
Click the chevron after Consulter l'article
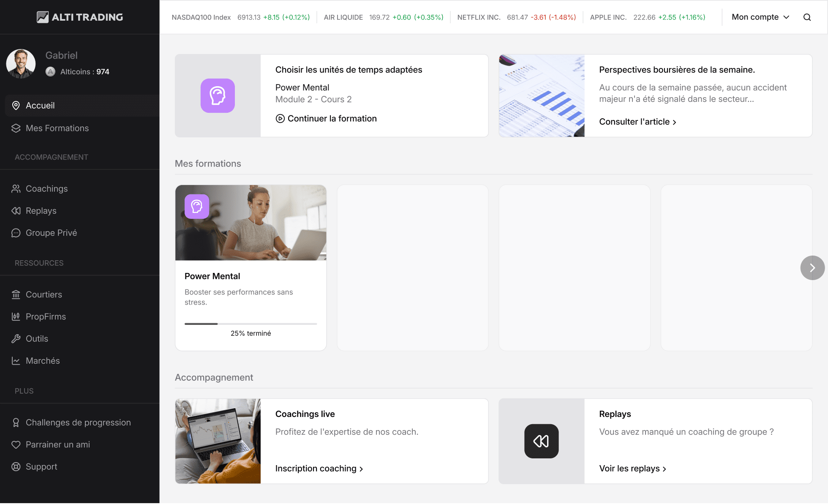675,122
